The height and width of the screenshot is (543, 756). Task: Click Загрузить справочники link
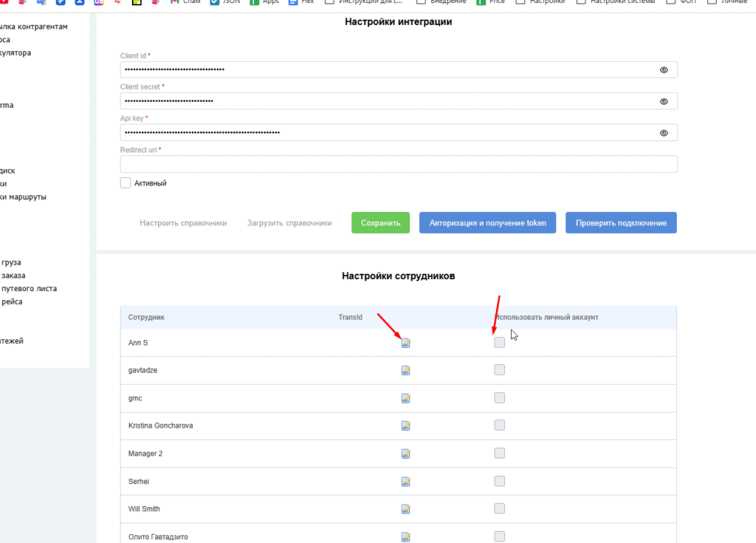(289, 223)
